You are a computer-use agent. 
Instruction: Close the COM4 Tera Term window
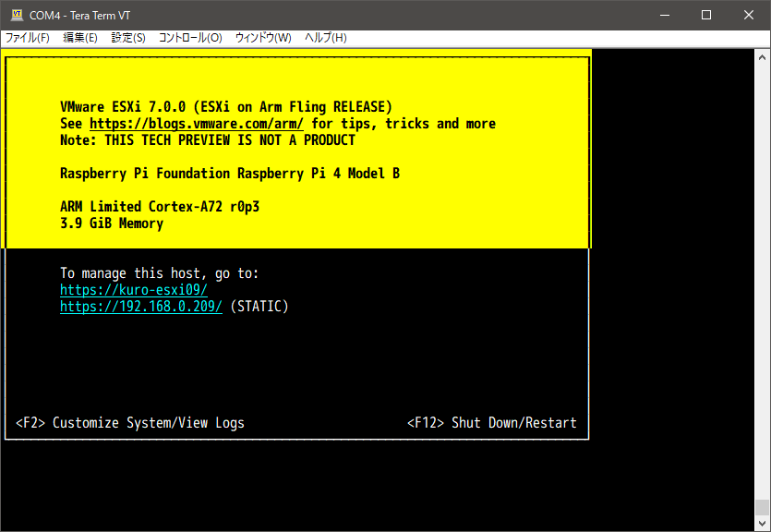tap(749, 15)
